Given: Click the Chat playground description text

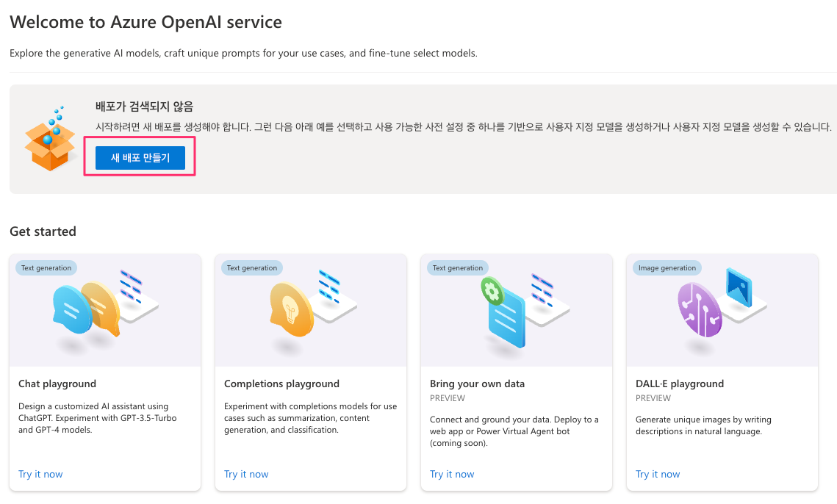Looking at the screenshot, I should (x=98, y=418).
